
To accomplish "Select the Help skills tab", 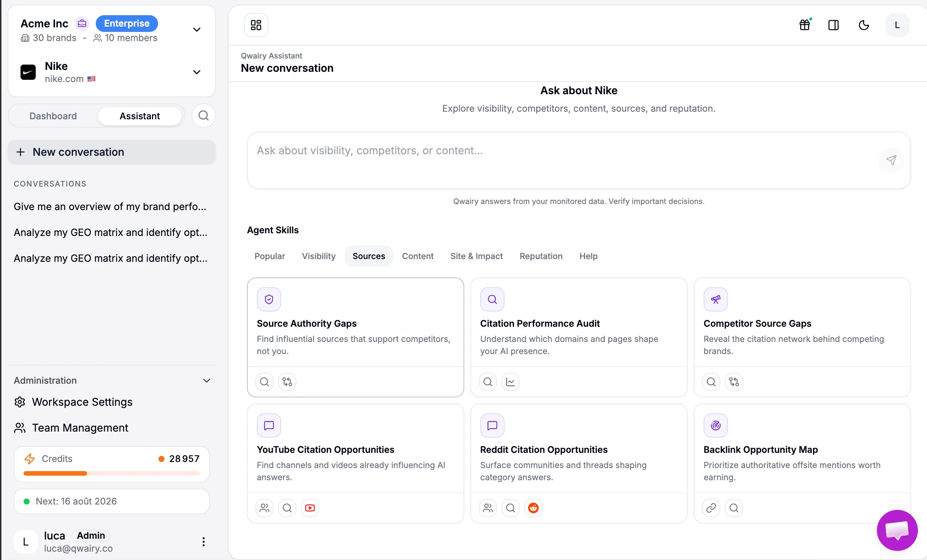I will coord(588,256).
